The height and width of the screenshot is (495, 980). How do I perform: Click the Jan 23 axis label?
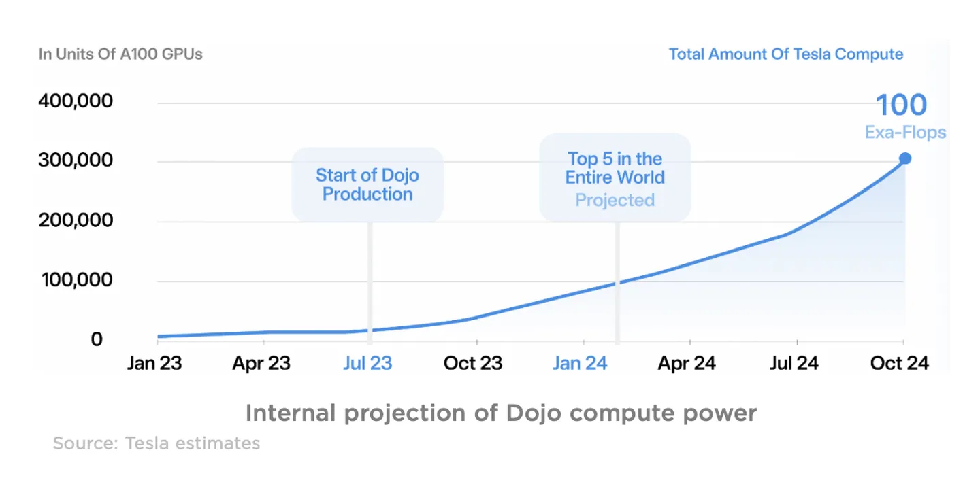(x=154, y=363)
